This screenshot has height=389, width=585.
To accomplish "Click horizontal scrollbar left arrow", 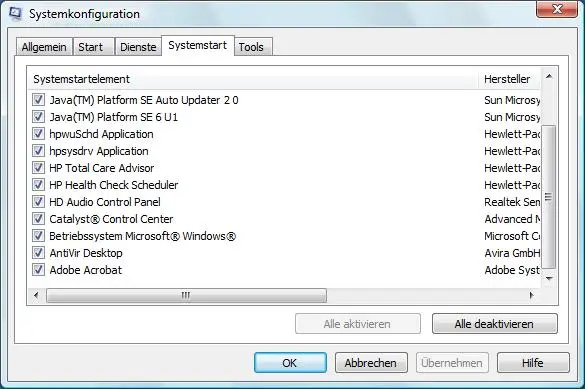I will click(36, 295).
